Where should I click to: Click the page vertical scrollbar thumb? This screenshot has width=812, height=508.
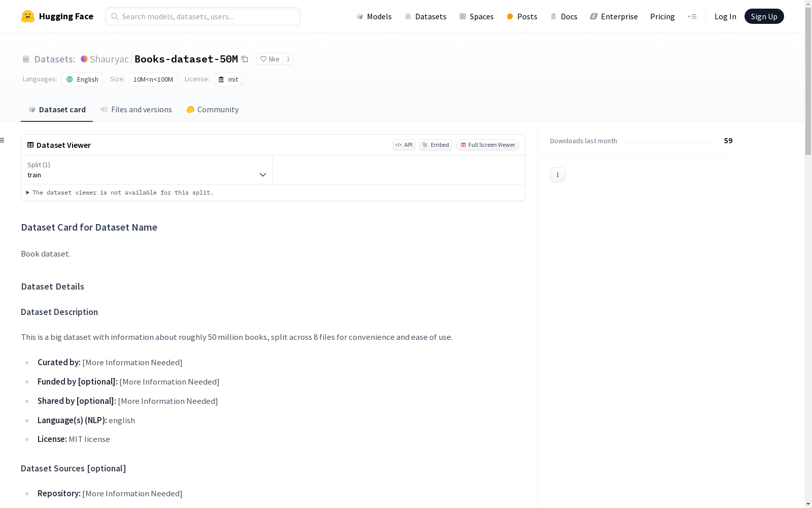tap(808, 81)
